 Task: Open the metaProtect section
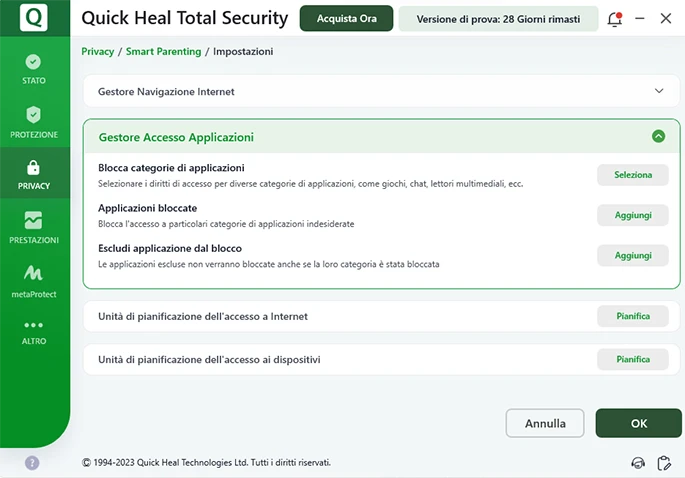pos(34,280)
